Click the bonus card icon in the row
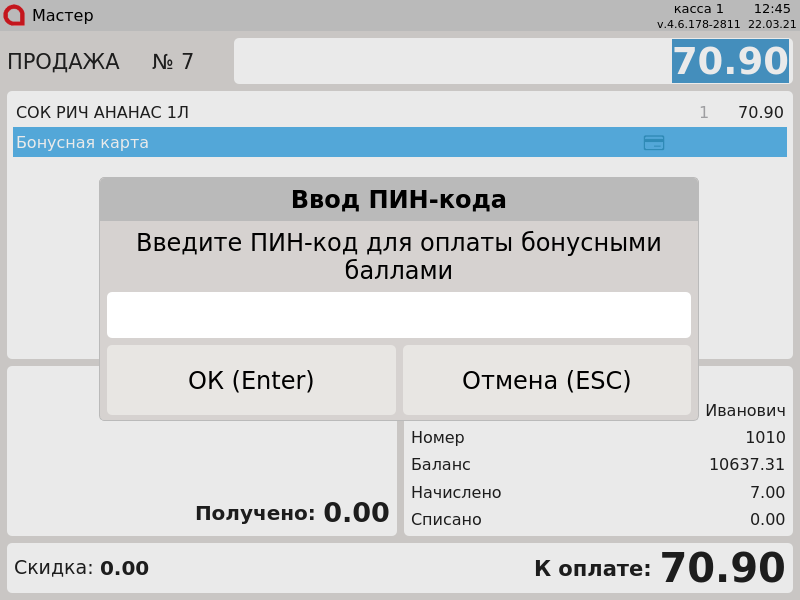Image resolution: width=800 pixels, height=600 pixels. (x=653, y=143)
